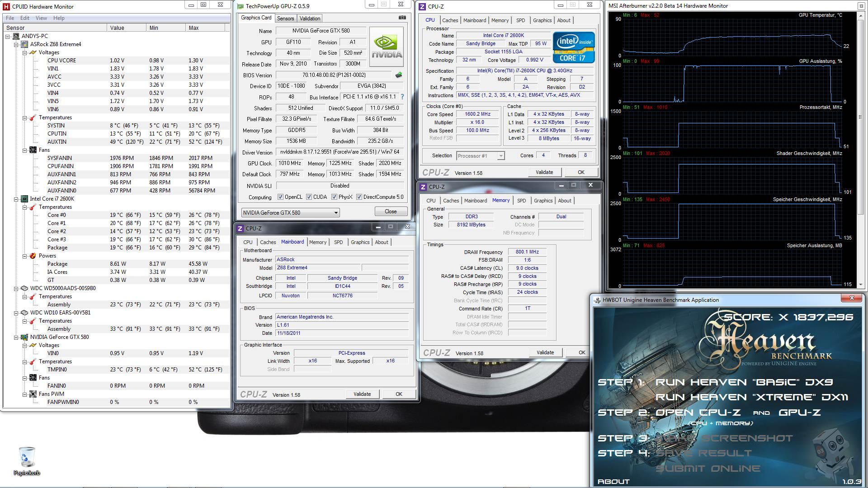868x488 pixels.
Task: Collapse the WDC WD5000AADS-00S9B0 node
Action: coord(16,288)
